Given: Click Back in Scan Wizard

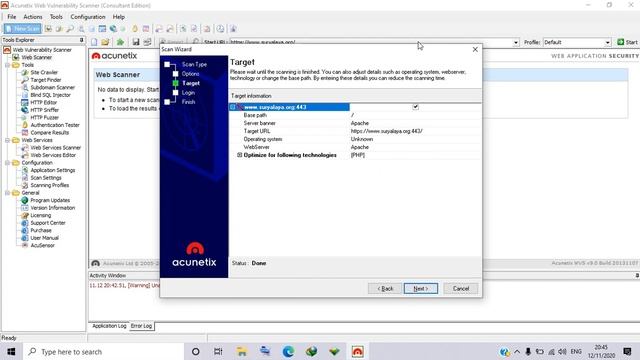Looking at the screenshot, I should tap(385, 289).
